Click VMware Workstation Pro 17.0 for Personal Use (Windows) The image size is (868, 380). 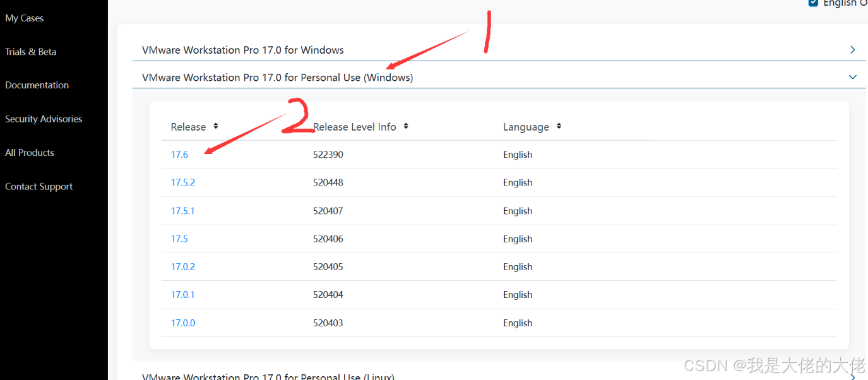click(x=278, y=78)
